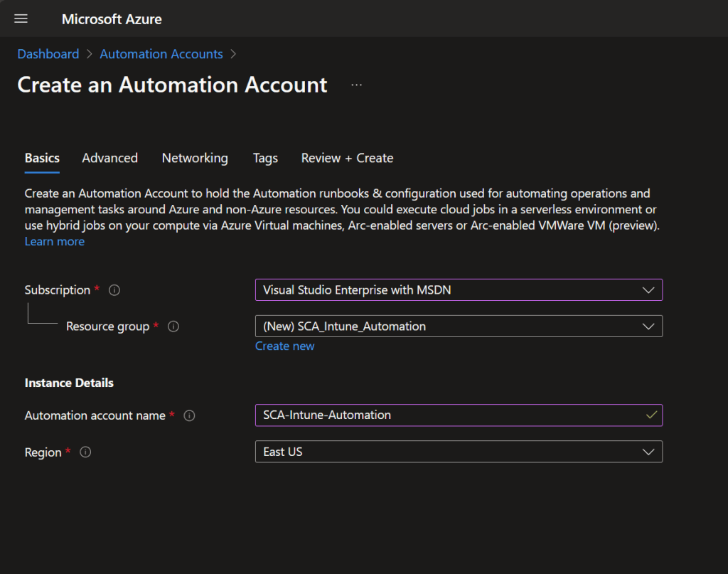Switch to the Tags tab
Viewport: 728px width, 574px height.
click(265, 159)
